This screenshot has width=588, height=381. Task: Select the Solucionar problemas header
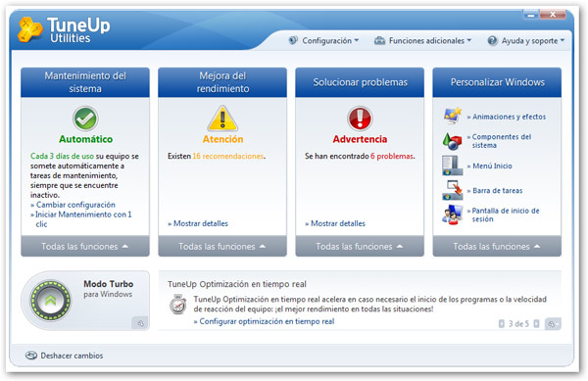(x=360, y=82)
